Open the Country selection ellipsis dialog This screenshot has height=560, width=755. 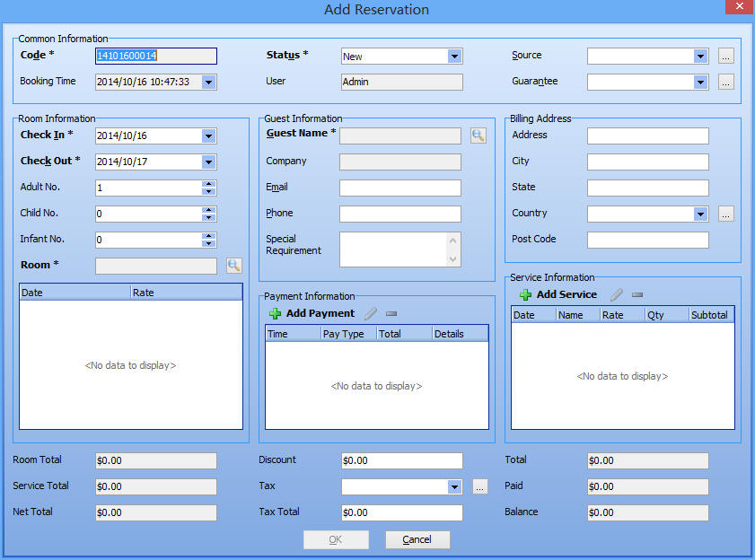725,214
